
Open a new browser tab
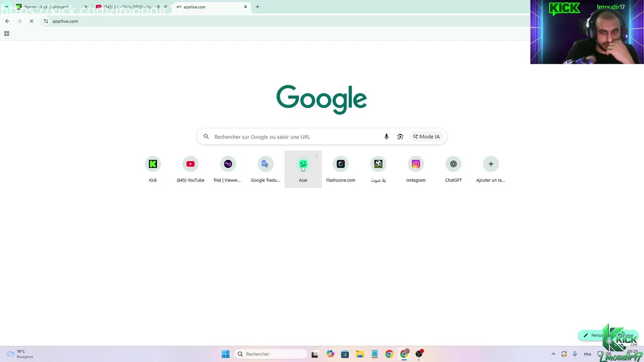point(258,7)
